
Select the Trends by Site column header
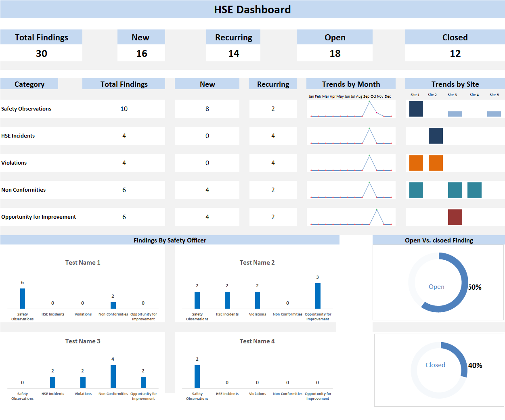pos(455,84)
